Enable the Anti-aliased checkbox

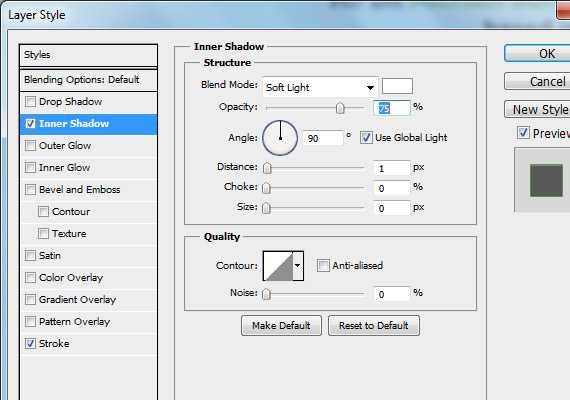coord(323,265)
